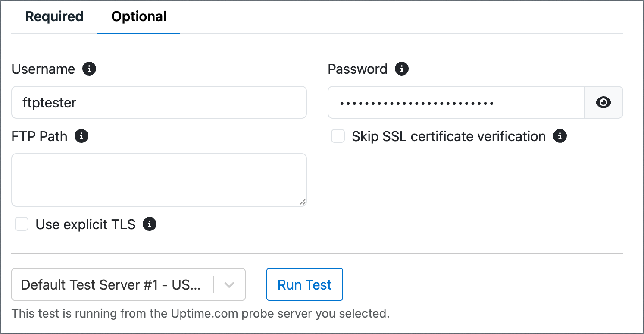The image size is (644, 334).
Task: Click the info icon next to Username
Action: (89, 69)
